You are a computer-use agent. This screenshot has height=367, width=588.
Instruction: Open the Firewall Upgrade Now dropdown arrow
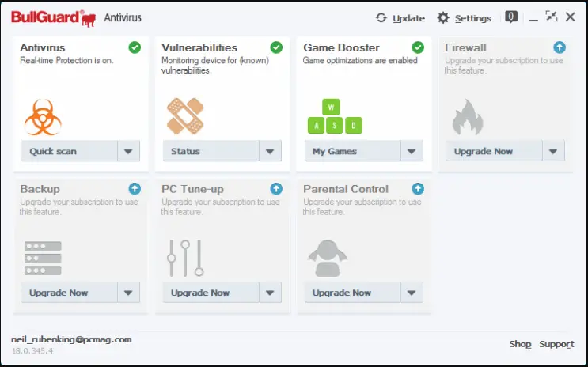tap(553, 151)
